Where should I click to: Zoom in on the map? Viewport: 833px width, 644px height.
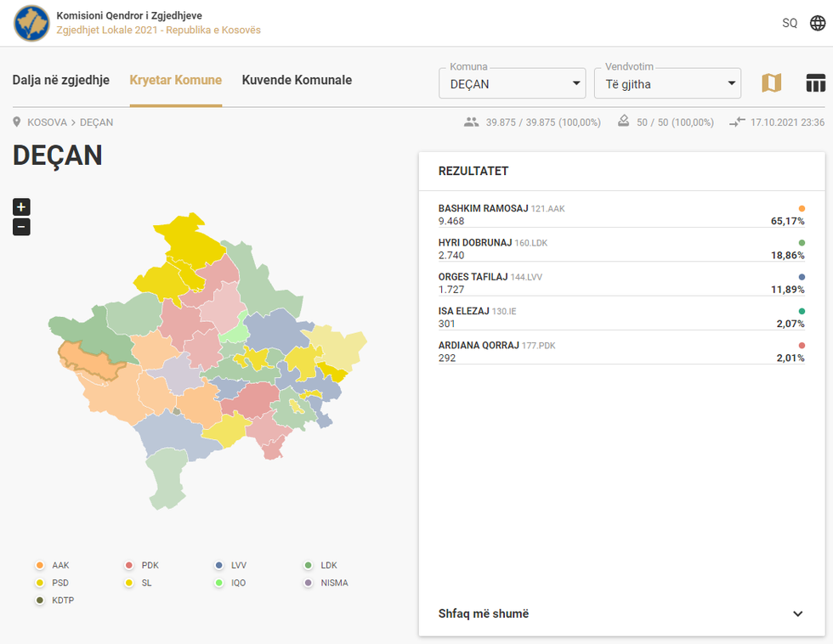coord(21,206)
